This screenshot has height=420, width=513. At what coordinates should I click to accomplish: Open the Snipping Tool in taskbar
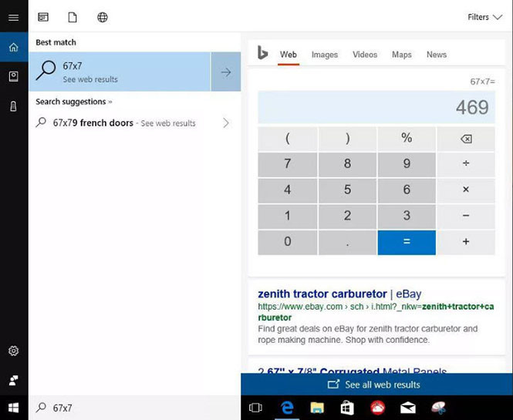[438, 408]
